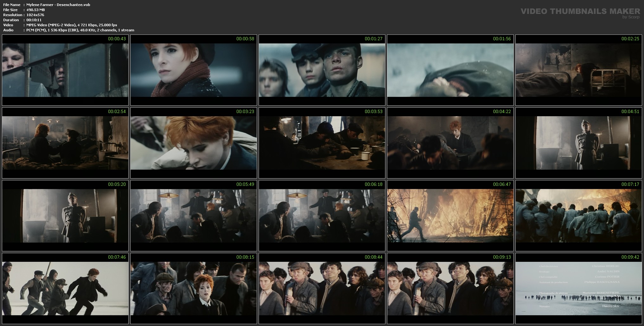Select the thumbnail at 00:02:54
The image size is (644, 326).
[65, 143]
